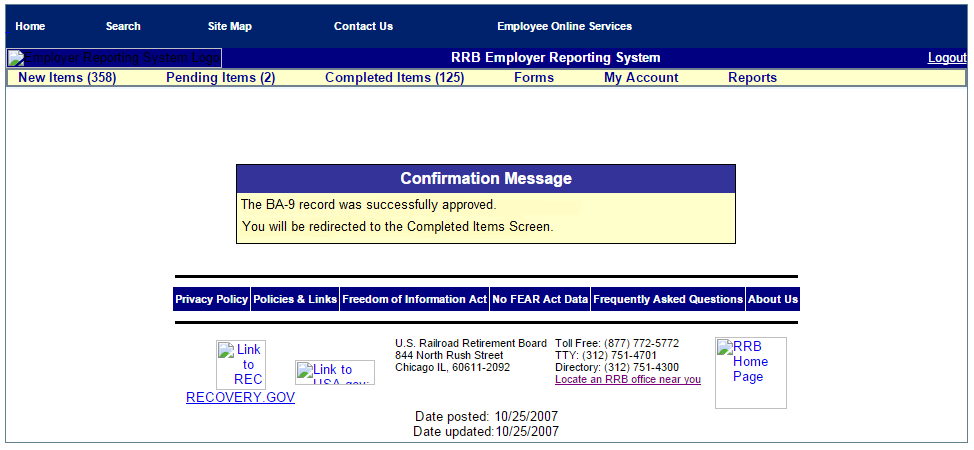Screen dimensions: 974x450
Task: Open Pending Items (2) tab
Action: click(x=220, y=78)
